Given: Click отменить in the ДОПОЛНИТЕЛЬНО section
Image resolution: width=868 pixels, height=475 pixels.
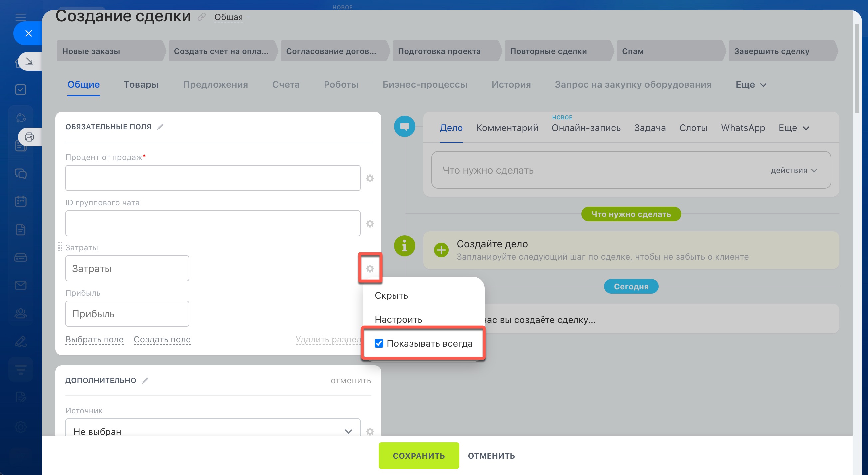Looking at the screenshot, I should coord(351,380).
